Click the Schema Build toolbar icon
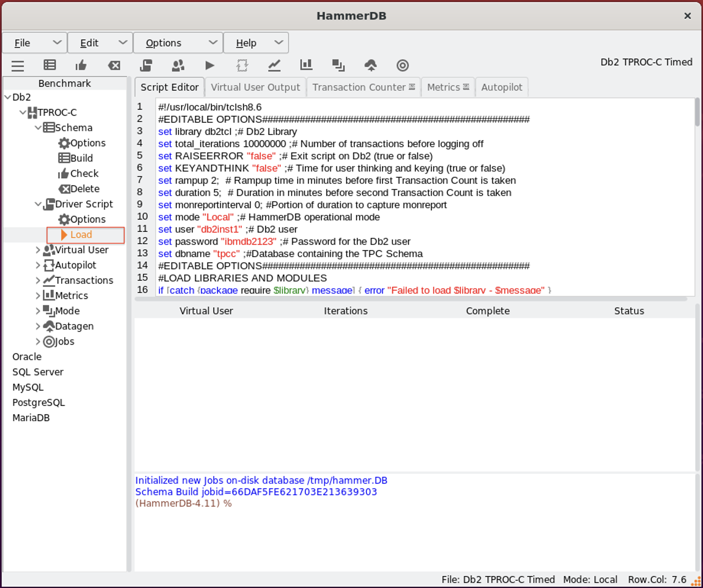Image resolution: width=703 pixels, height=588 pixels. 50,65
